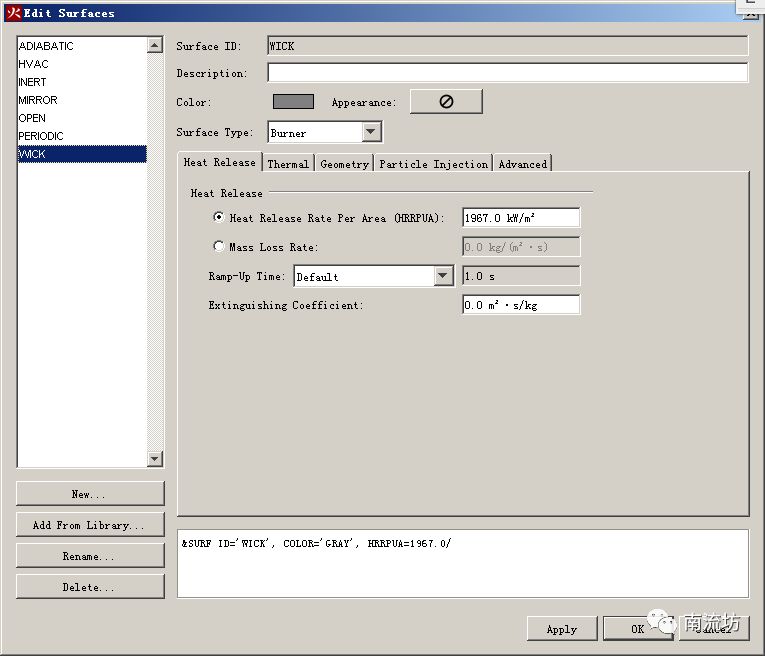This screenshot has height=656, width=765.
Task: Click the gray Color swatch
Action: click(293, 102)
